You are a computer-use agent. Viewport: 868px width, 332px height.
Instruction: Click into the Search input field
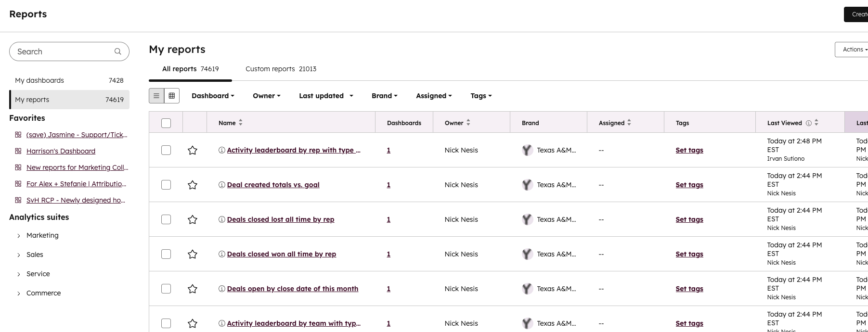coord(63,51)
